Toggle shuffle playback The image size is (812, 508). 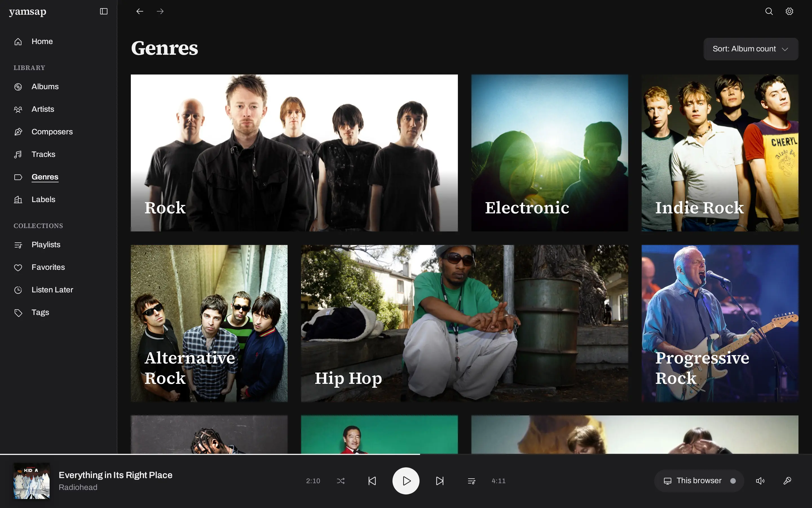341,481
